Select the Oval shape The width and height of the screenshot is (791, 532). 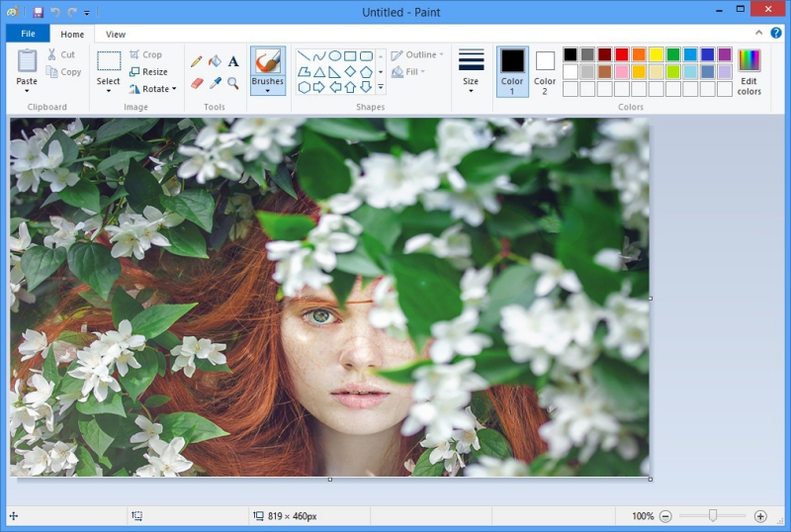334,55
